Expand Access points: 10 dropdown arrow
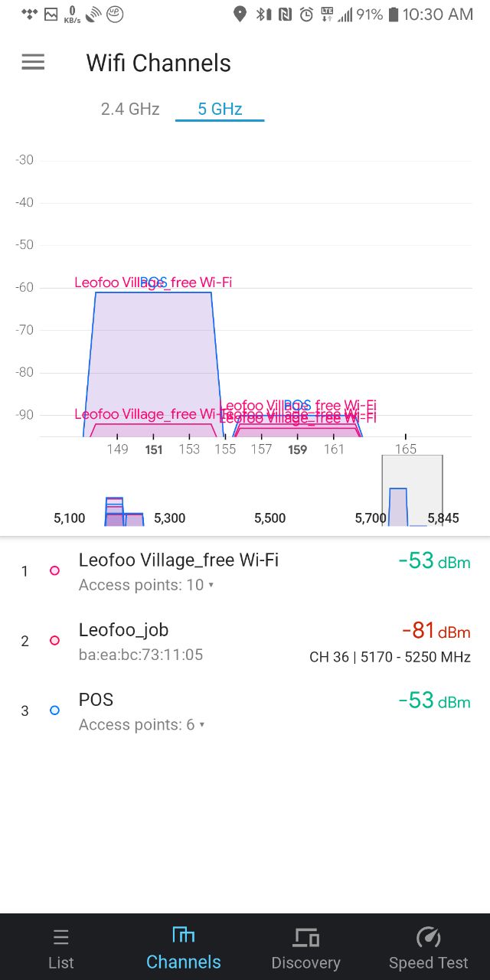 pyautogui.click(x=211, y=586)
